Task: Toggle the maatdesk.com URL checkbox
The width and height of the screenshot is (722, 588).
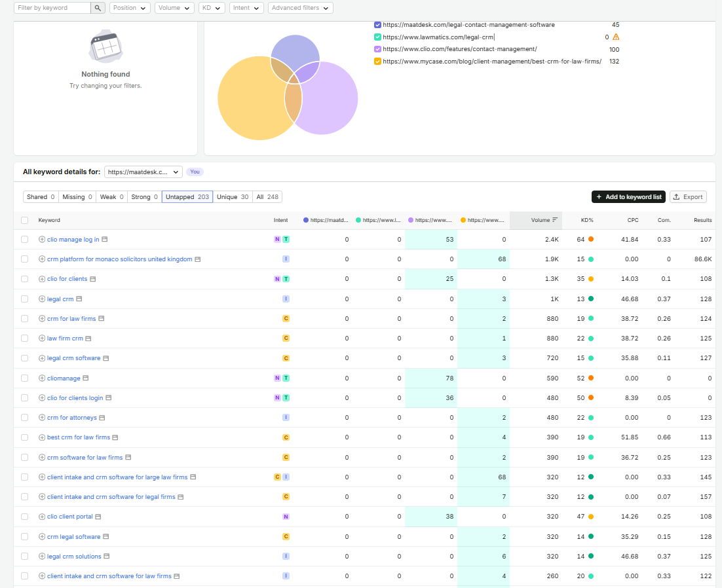Action: point(377,25)
